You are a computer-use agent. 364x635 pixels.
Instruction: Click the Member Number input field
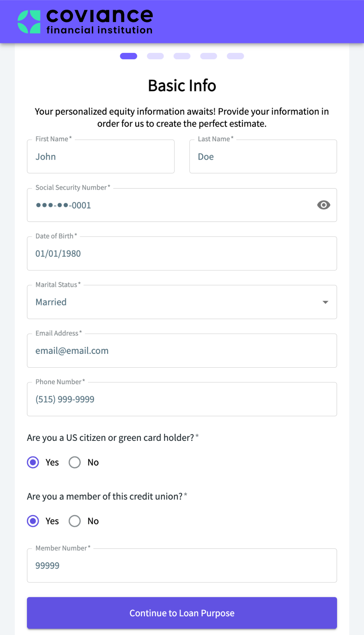(x=182, y=566)
